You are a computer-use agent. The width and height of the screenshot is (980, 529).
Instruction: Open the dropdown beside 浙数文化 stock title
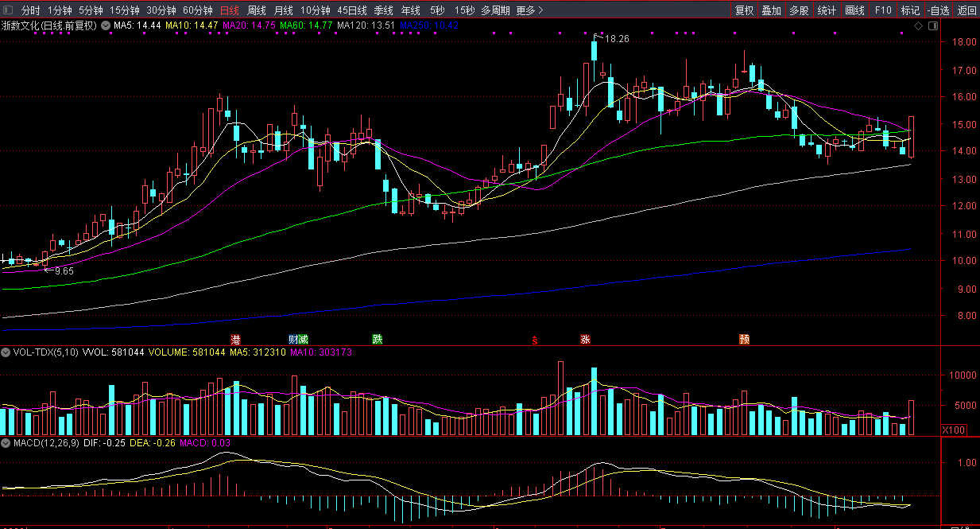click(106, 25)
